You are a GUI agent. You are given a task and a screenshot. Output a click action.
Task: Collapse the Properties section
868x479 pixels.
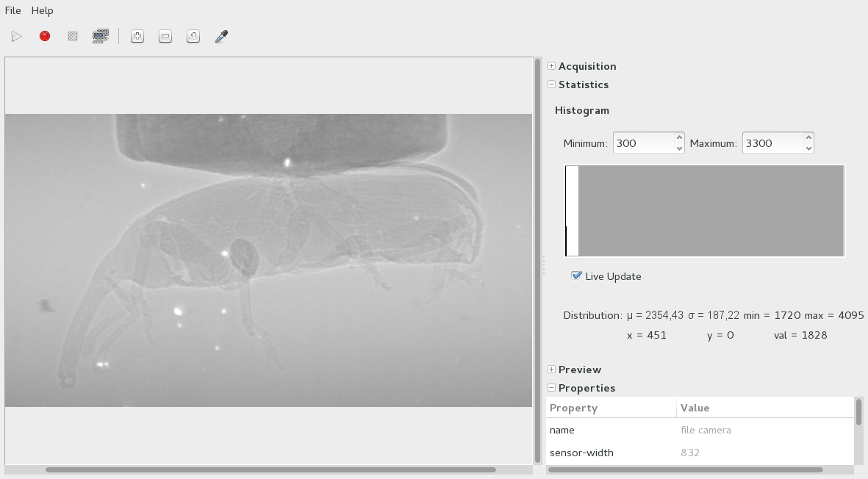click(551, 388)
